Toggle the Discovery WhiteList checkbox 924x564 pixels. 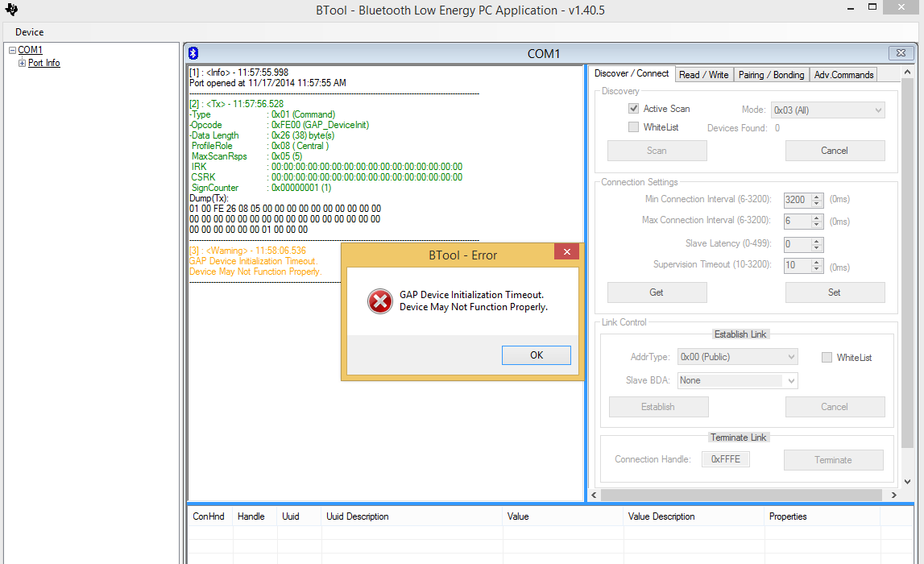(x=633, y=127)
